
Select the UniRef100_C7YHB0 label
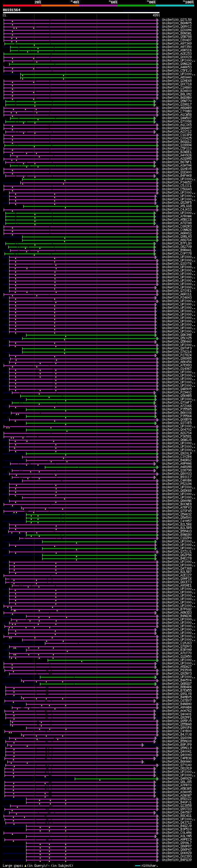177,111
